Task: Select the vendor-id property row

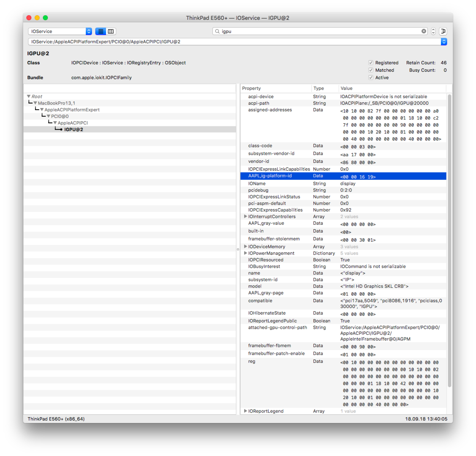Action: click(343, 162)
